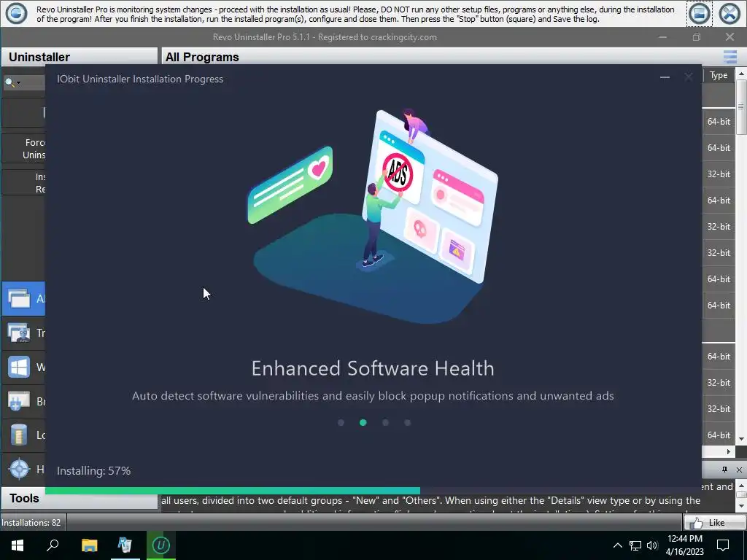
Task: Open the notification center icon
Action: click(723, 545)
